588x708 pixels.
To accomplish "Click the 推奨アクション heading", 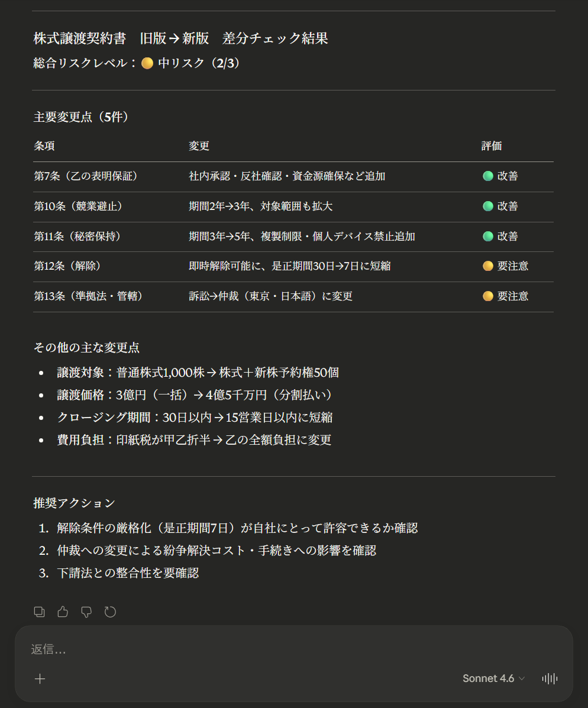I will coord(74,502).
